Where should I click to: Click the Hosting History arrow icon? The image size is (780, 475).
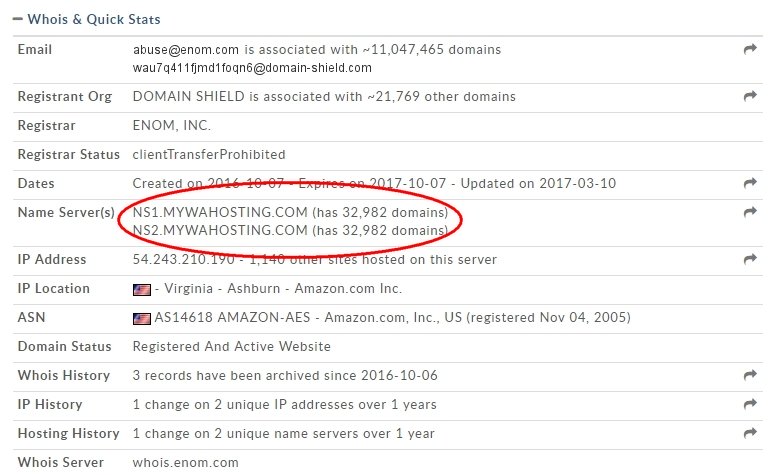(x=750, y=433)
